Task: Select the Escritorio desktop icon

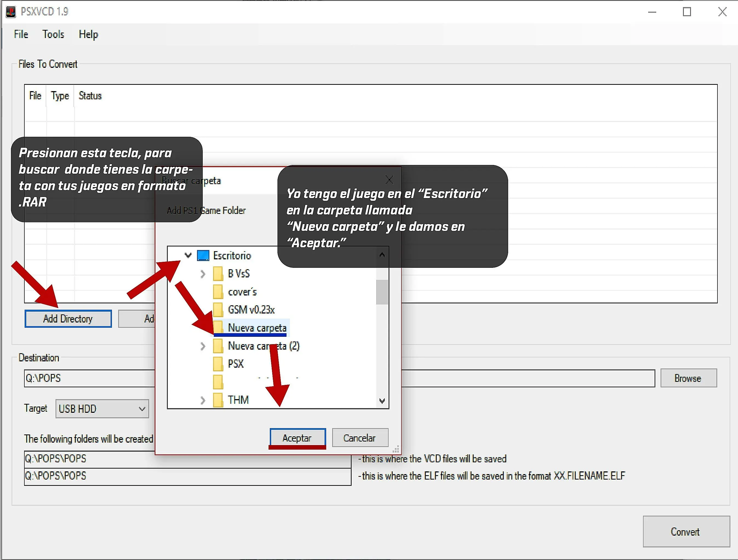Action: coord(203,256)
